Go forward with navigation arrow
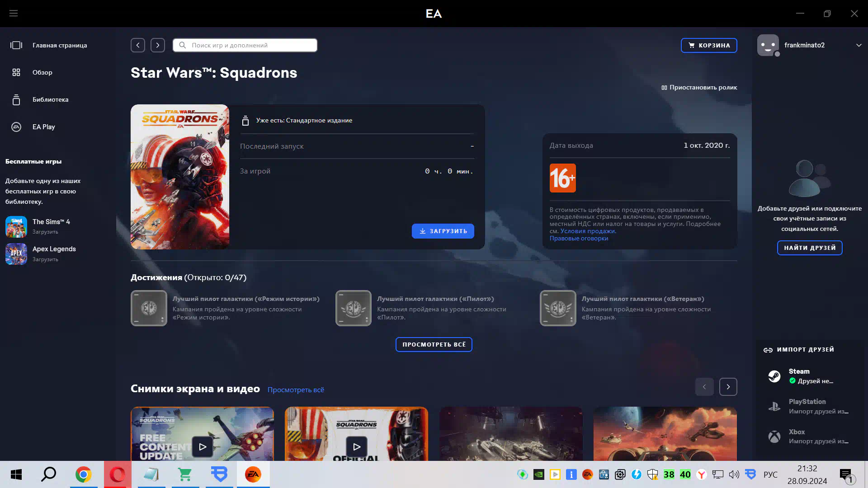Image resolution: width=868 pixels, height=488 pixels. [x=158, y=45]
